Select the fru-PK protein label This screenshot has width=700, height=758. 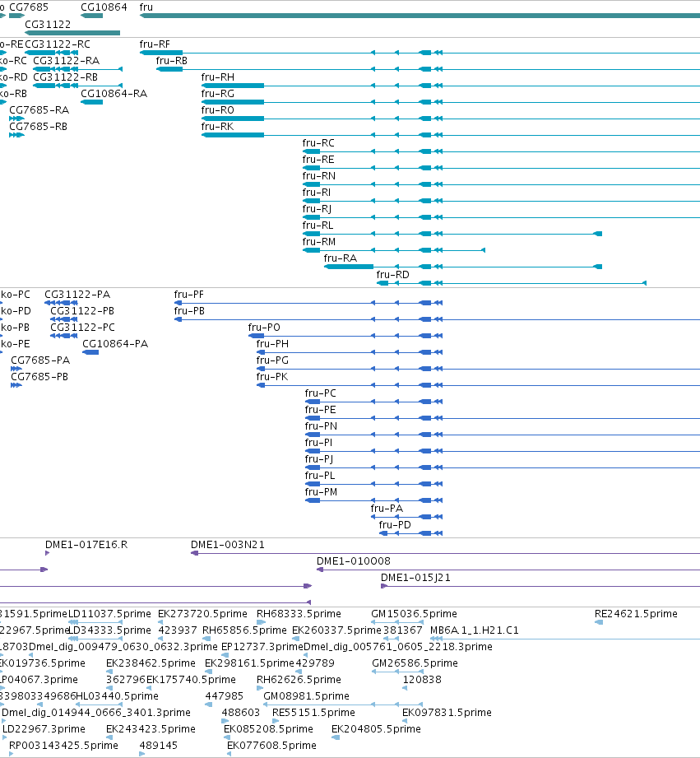coord(272,377)
